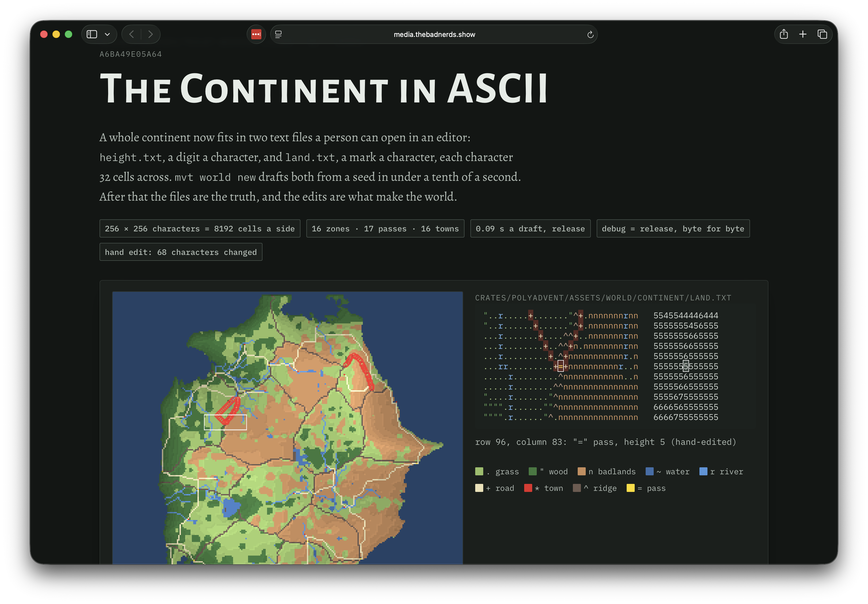Image resolution: width=868 pixels, height=604 pixels.
Task: Click the '0.09 s a draft, release' badge
Action: coord(530,229)
